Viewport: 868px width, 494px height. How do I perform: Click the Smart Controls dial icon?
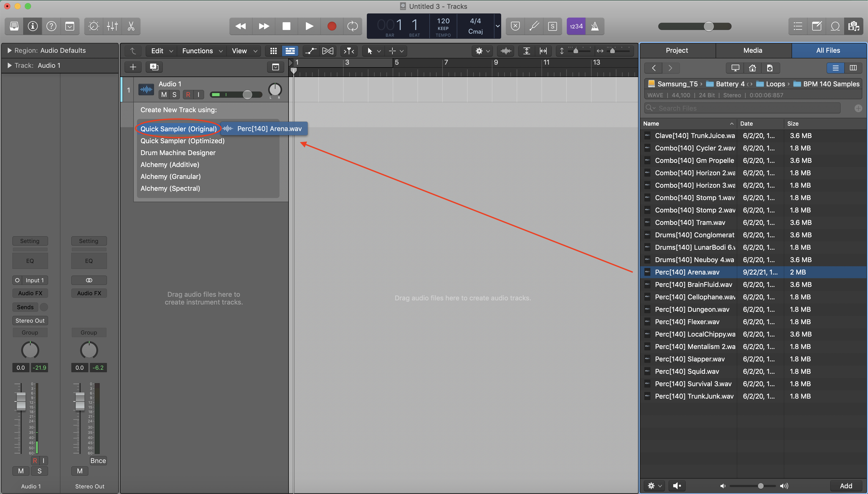click(94, 26)
